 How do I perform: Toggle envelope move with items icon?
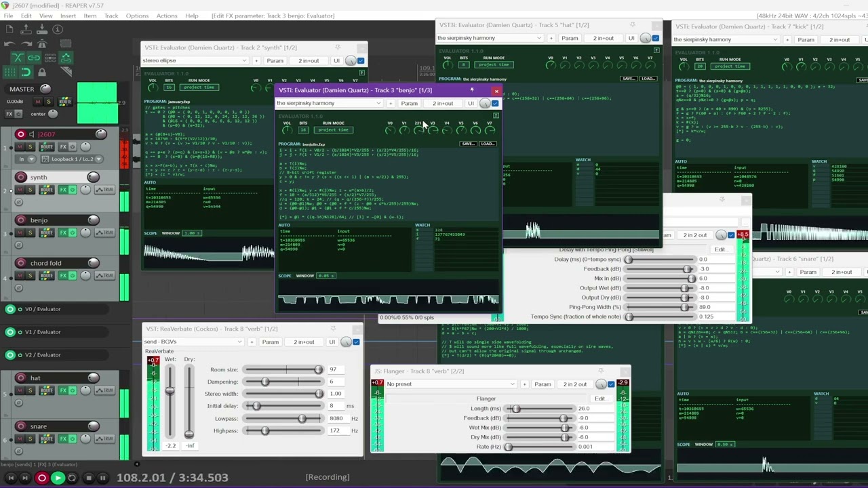pos(66,58)
